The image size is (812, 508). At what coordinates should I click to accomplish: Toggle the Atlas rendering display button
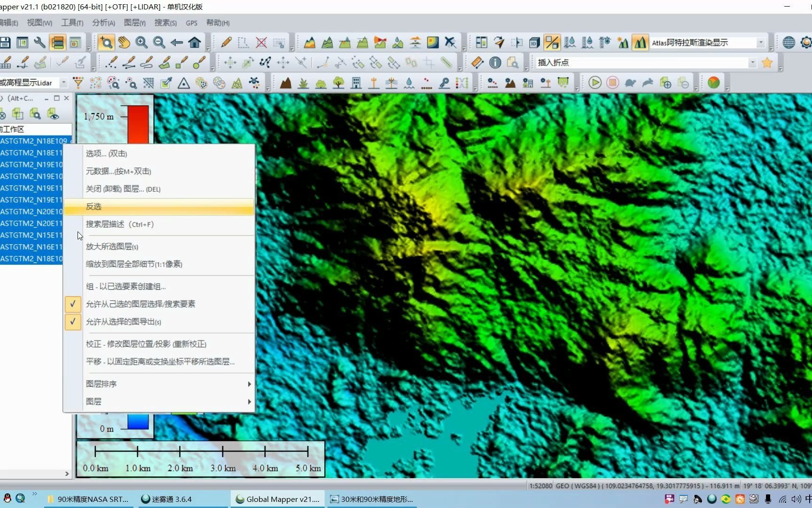pyautogui.click(x=640, y=42)
